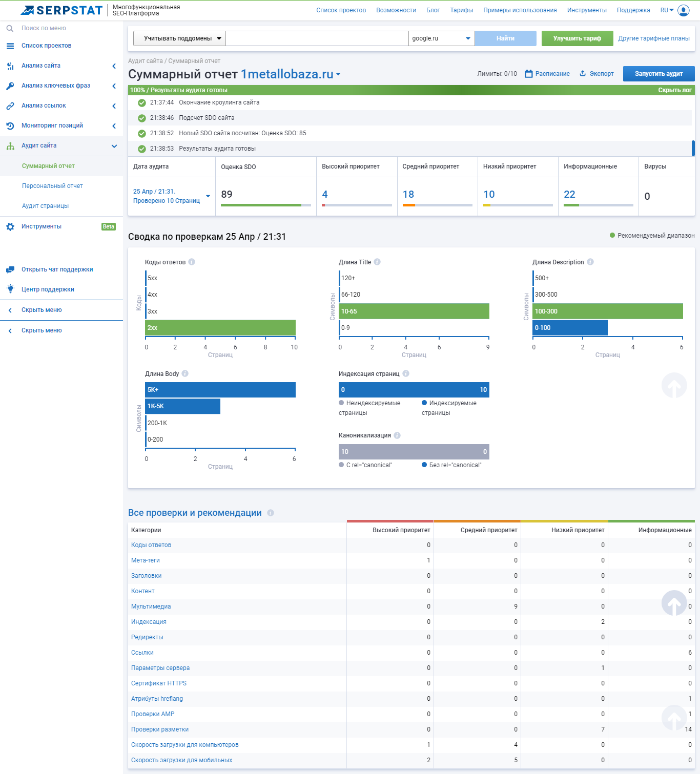Viewport: 700px width, 774px height.
Task: Click the Beta badge beside Инструменты
Action: [109, 226]
